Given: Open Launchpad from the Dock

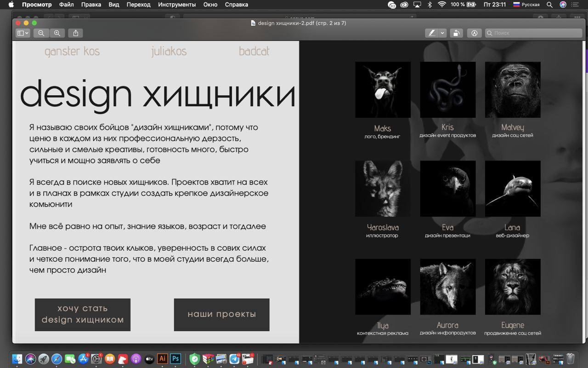Looking at the screenshot, I should click(44, 359).
